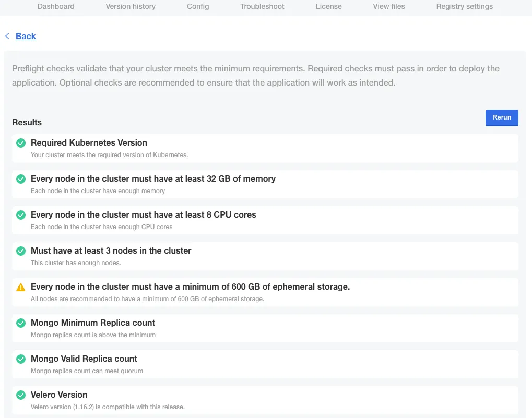Screen dimensions: 532x418
Task: Click the green check beside Mongo Minimum Replica count
Action: (x=21, y=323)
